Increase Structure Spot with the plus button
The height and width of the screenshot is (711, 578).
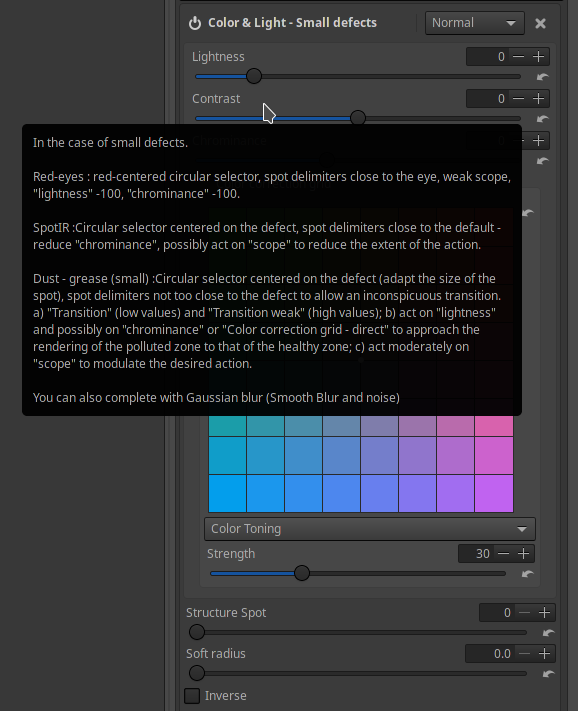(544, 613)
